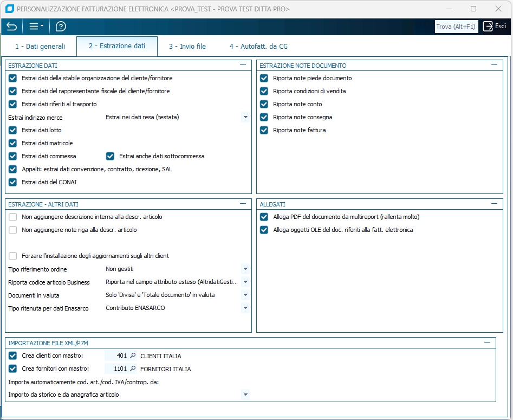Uncheck Allega PDF del documento da multireport
This screenshot has width=513, height=420.
pos(264,217)
